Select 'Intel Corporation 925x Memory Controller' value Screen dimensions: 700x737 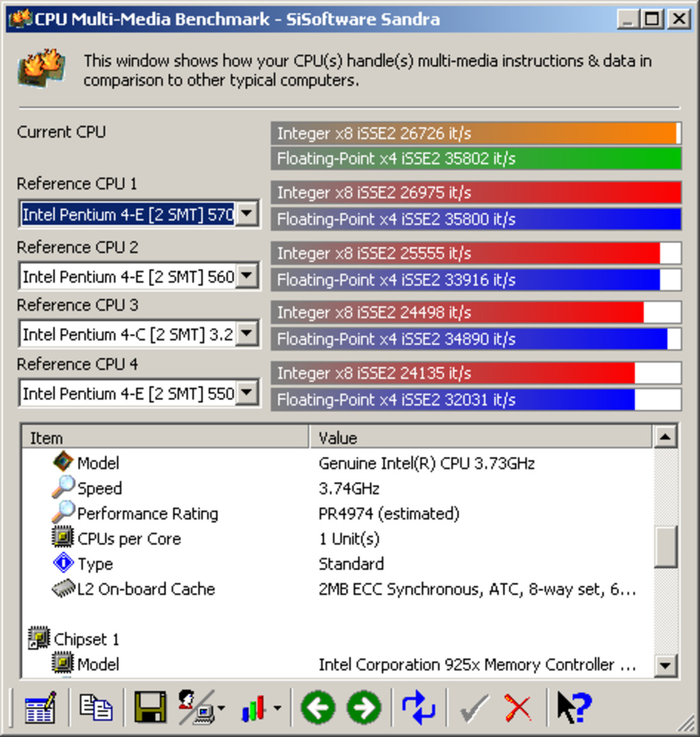click(x=477, y=664)
